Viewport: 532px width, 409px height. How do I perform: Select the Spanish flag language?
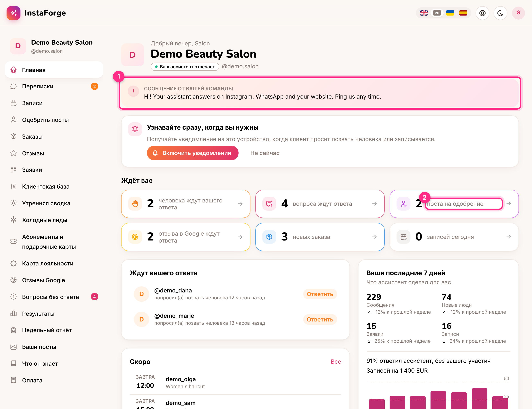click(463, 13)
